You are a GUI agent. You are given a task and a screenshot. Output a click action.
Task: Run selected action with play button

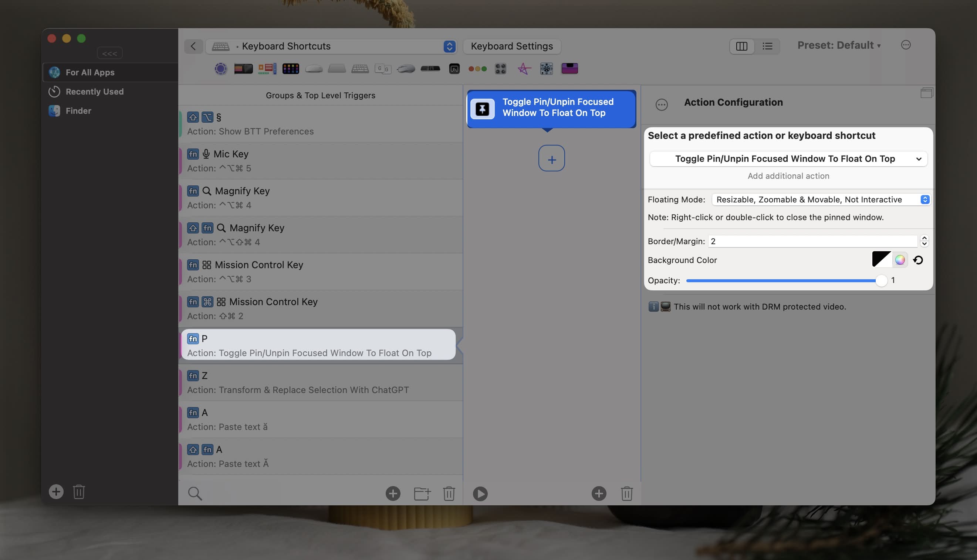click(480, 494)
